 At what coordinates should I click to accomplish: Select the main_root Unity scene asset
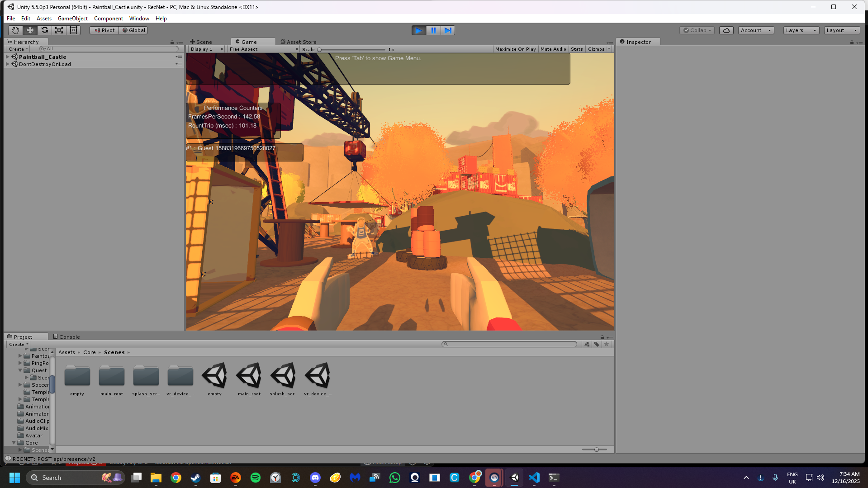(x=249, y=380)
